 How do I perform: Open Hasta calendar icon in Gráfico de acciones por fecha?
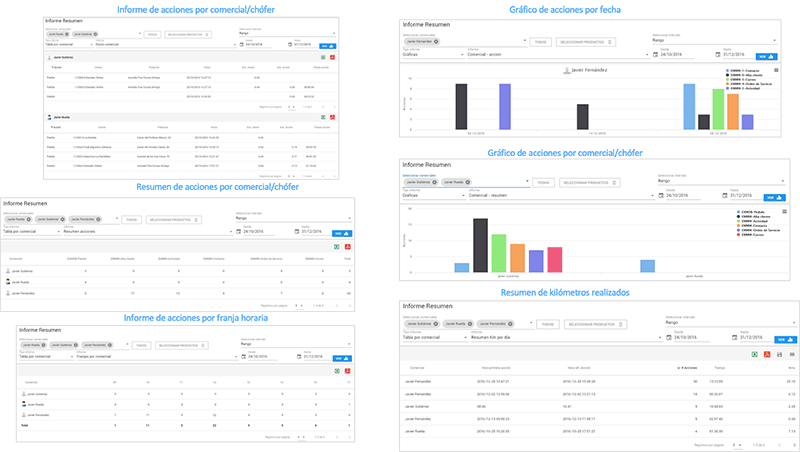(x=718, y=54)
